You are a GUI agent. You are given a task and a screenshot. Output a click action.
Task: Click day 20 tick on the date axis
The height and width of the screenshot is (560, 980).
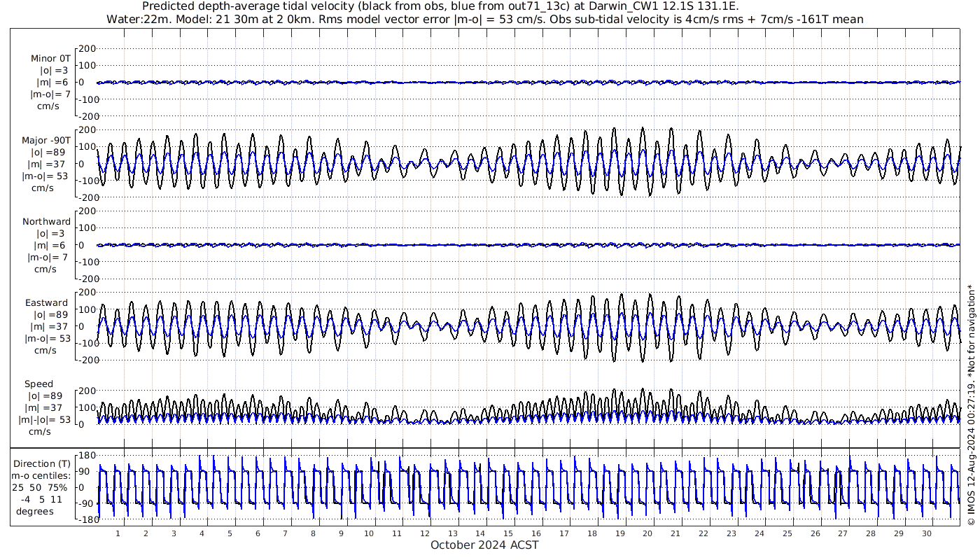tap(647, 533)
